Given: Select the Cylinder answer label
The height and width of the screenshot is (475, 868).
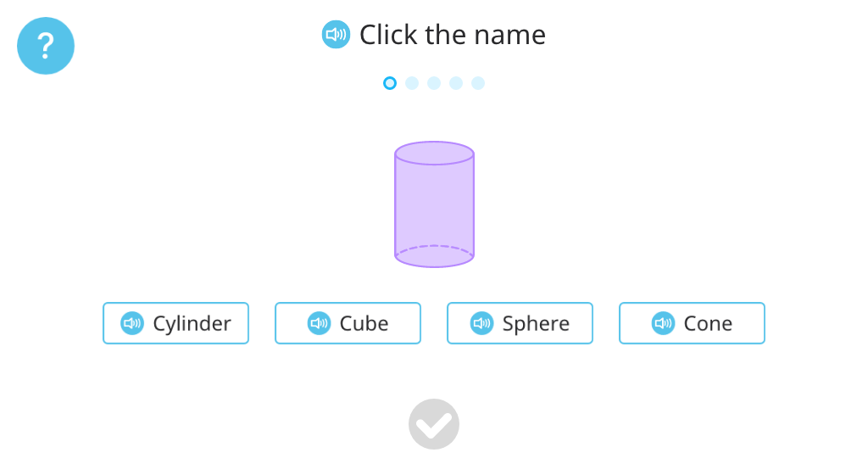Looking at the screenshot, I should 192,323.
